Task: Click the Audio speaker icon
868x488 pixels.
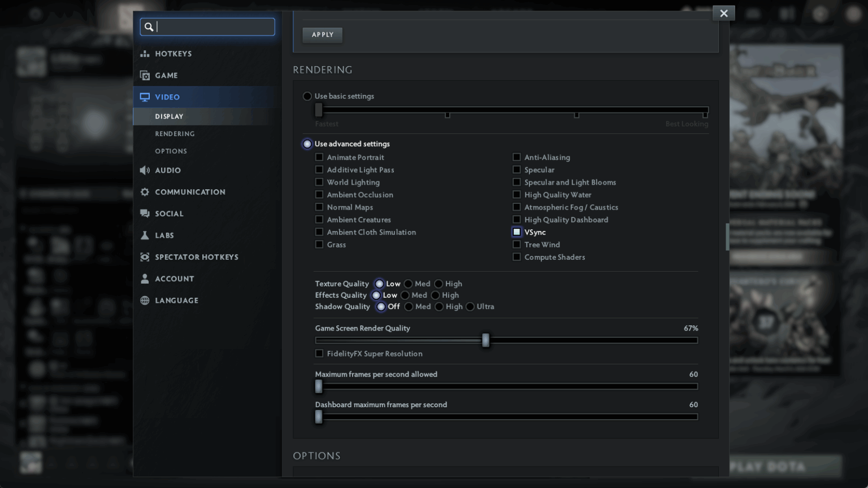Action: 145,170
